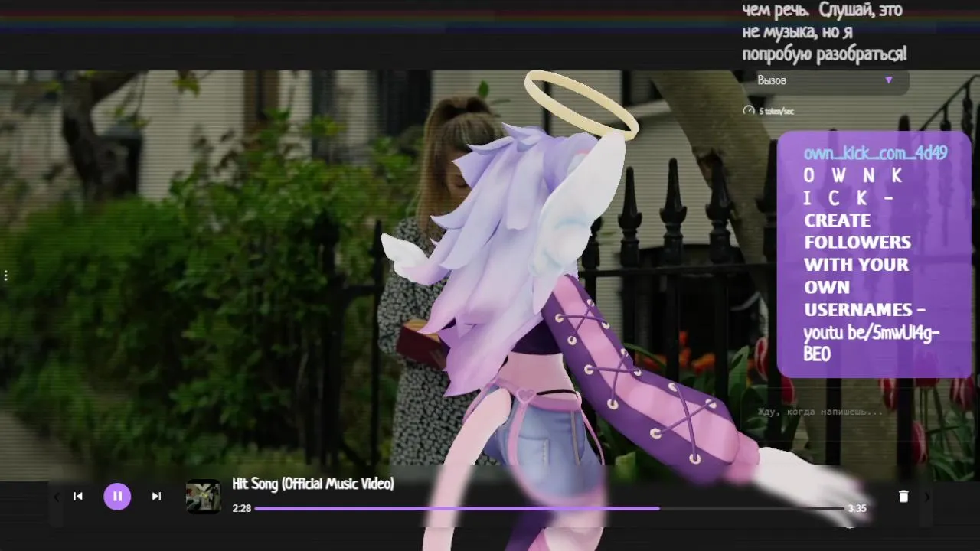Pause the playing song

[x=117, y=496]
